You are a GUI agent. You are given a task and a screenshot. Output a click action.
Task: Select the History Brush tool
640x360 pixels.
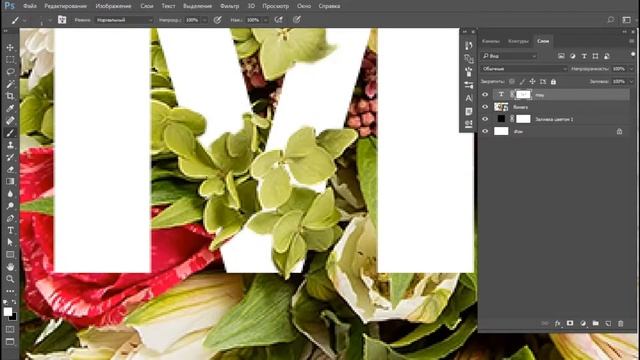click(x=10, y=157)
